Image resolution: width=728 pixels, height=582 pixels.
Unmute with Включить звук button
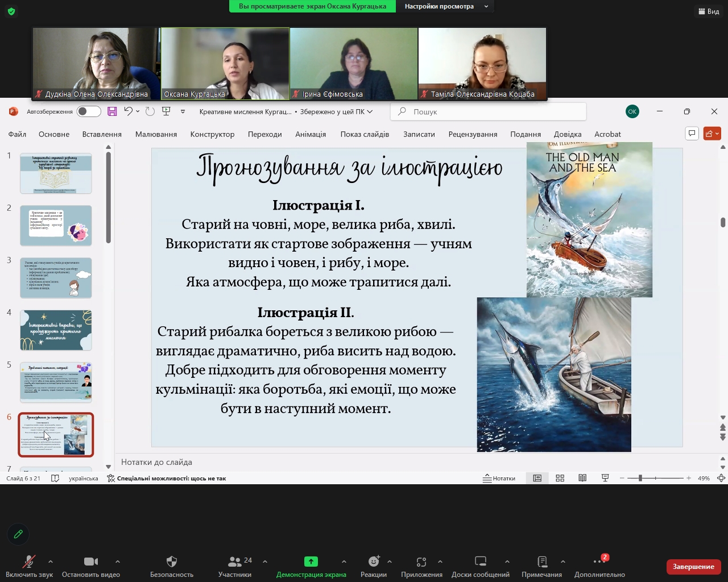click(29, 567)
